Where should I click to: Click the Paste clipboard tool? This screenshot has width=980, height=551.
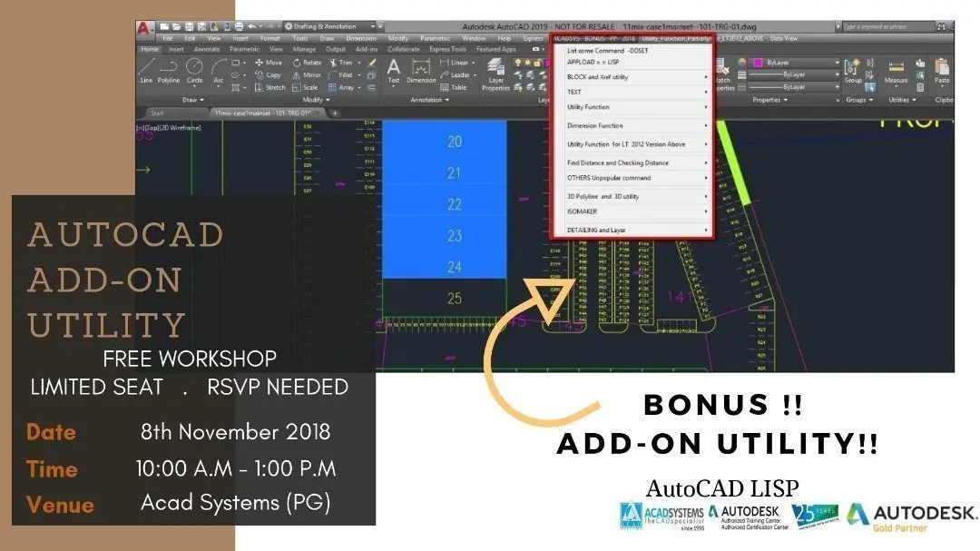click(x=941, y=71)
